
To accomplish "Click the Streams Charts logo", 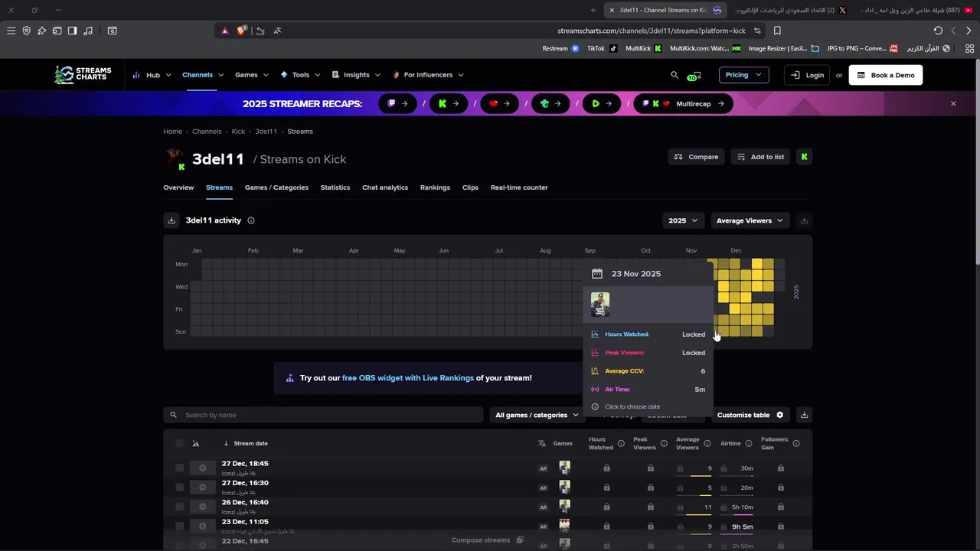I will pyautogui.click(x=83, y=74).
